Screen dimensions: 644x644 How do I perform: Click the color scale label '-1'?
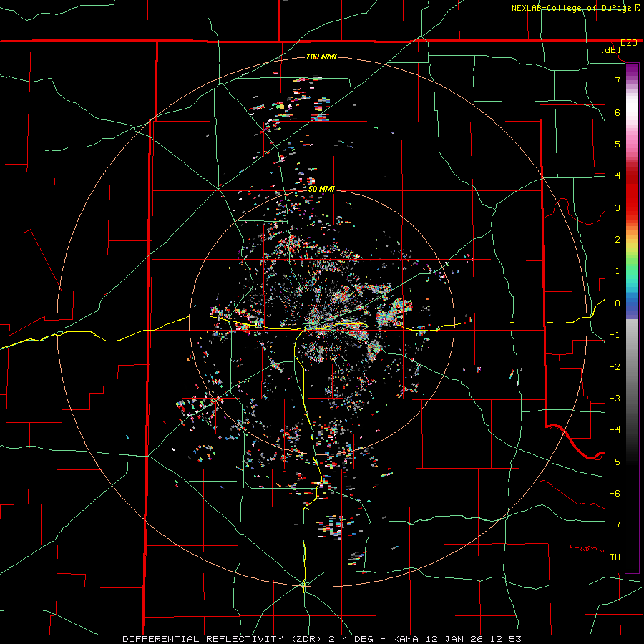615,335
